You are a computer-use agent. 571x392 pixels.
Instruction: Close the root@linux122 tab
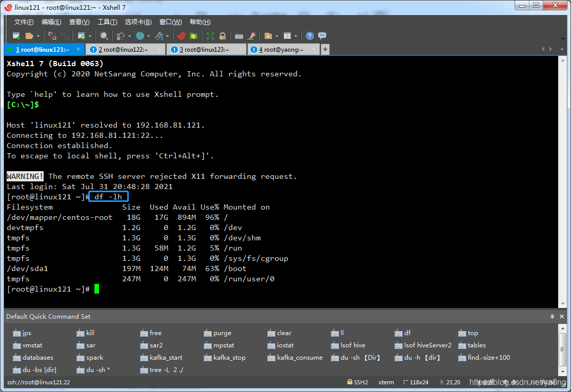tap(159, 49)
